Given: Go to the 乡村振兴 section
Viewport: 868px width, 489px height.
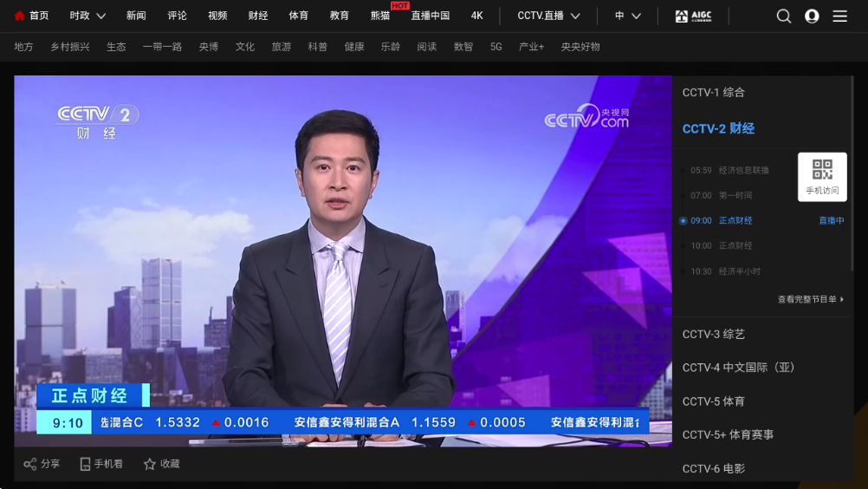Looking at the screenshot, I should (70, 47).
